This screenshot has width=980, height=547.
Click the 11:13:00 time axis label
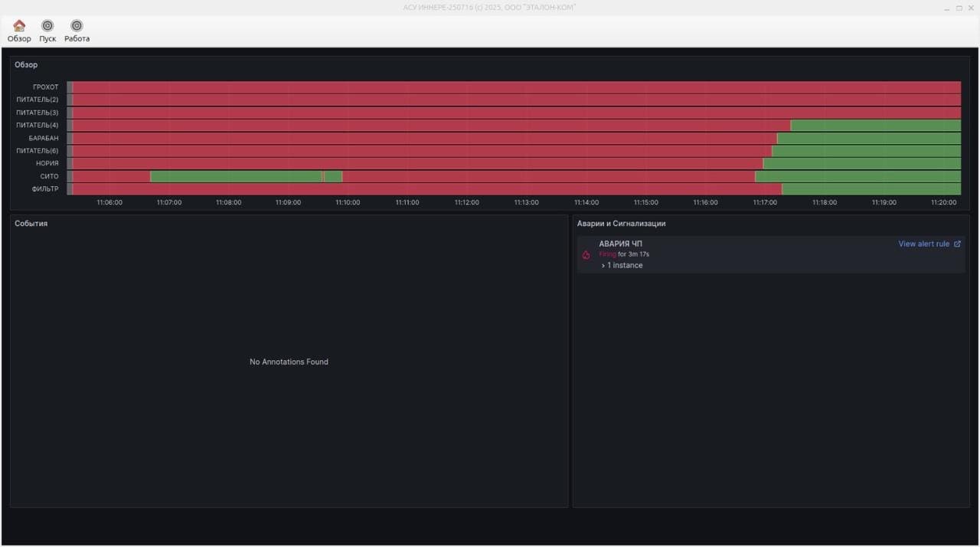(525, 202)
